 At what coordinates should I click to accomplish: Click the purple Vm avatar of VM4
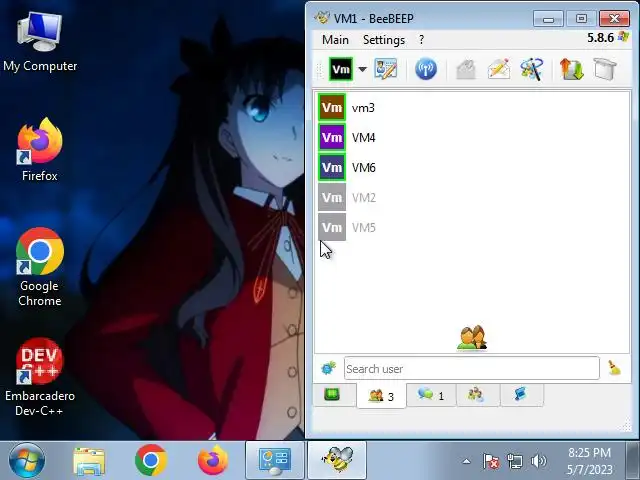tap(332, 138)
